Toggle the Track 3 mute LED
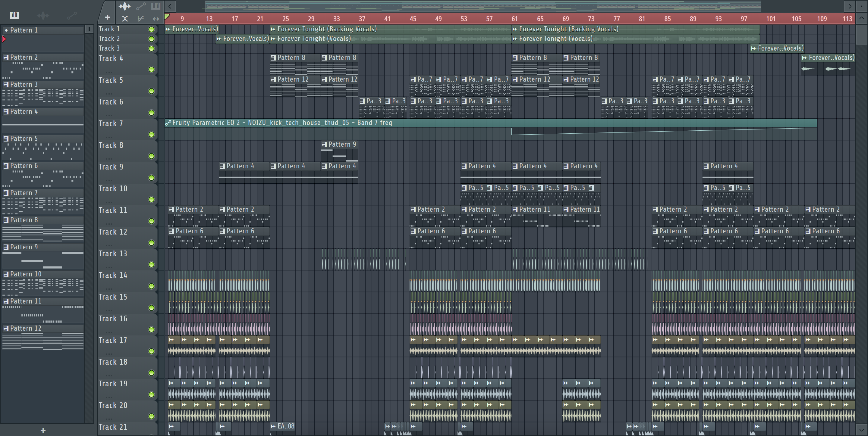Image resolution: width=868 pixels, height=436 pixels. click(x=152, y=49)
